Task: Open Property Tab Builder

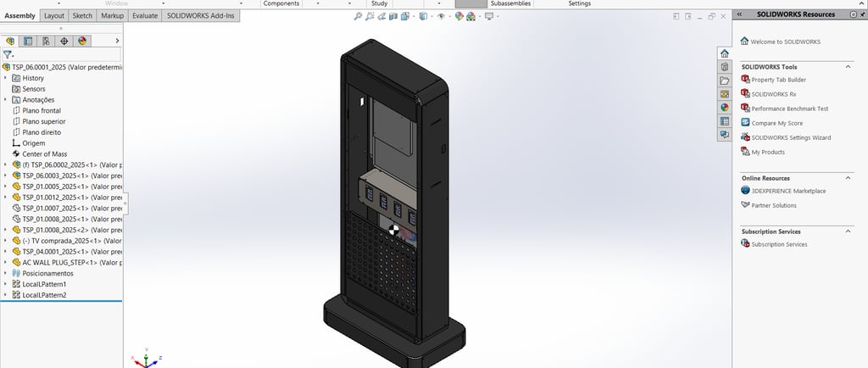Action: (778, 80)
